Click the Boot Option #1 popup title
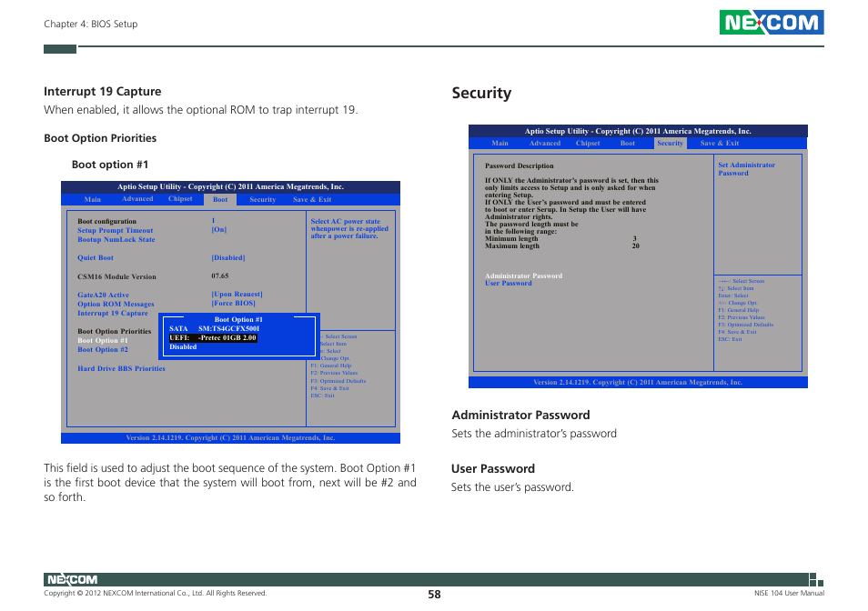This screenshot has height=611, width=868. coord(238,320)
